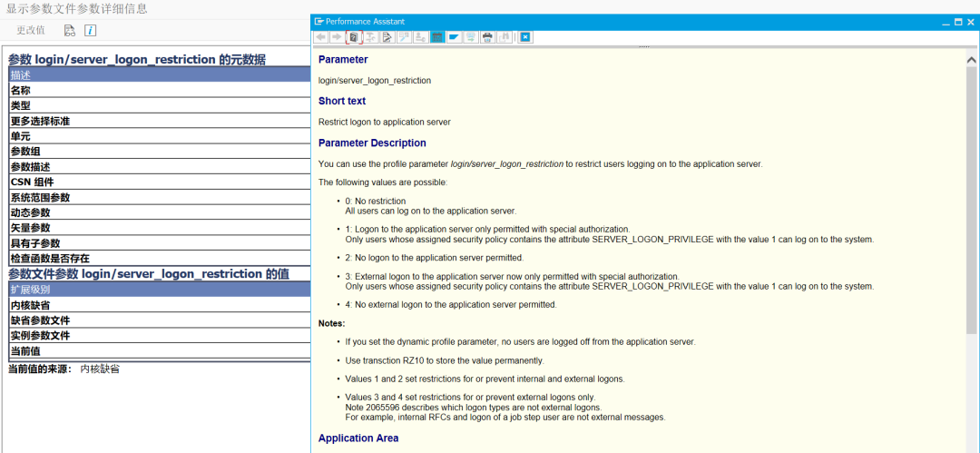The image size is (980, 453).
Task: Click the blue parallelogram toolbar icon
Action: click(454, 37)
